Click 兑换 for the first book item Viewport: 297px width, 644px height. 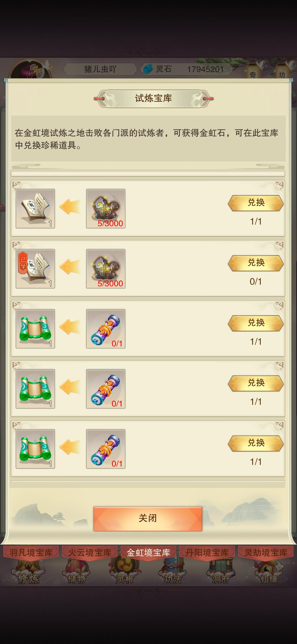point(256,203)
